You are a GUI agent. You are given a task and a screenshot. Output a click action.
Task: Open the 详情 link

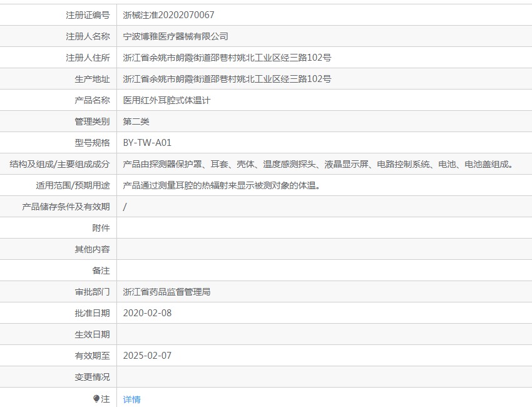point(131,399)
